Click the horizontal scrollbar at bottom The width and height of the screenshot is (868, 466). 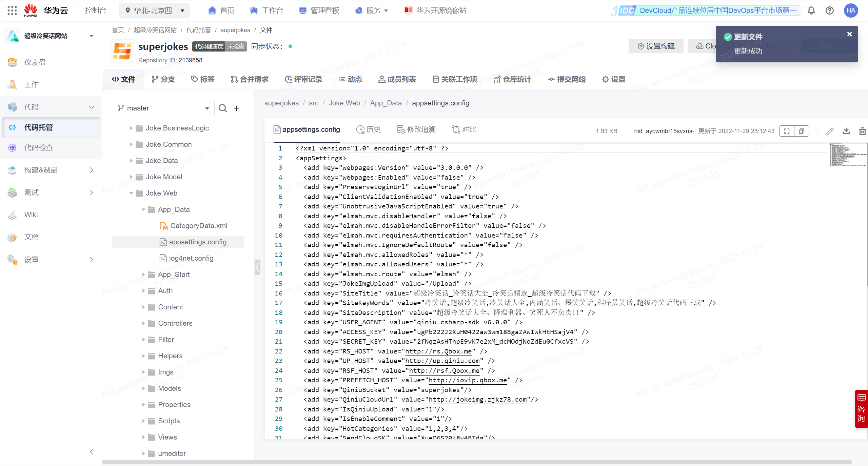pos(477,462)
